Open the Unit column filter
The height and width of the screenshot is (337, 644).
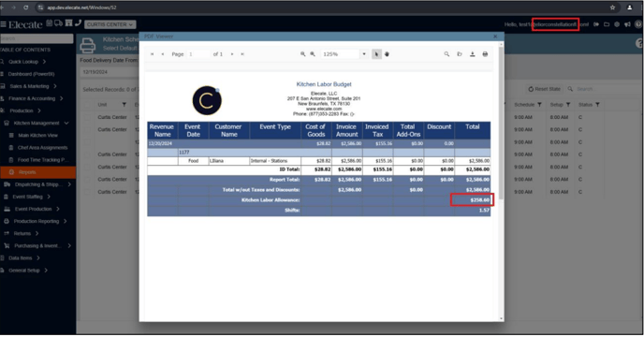(124, 105)
